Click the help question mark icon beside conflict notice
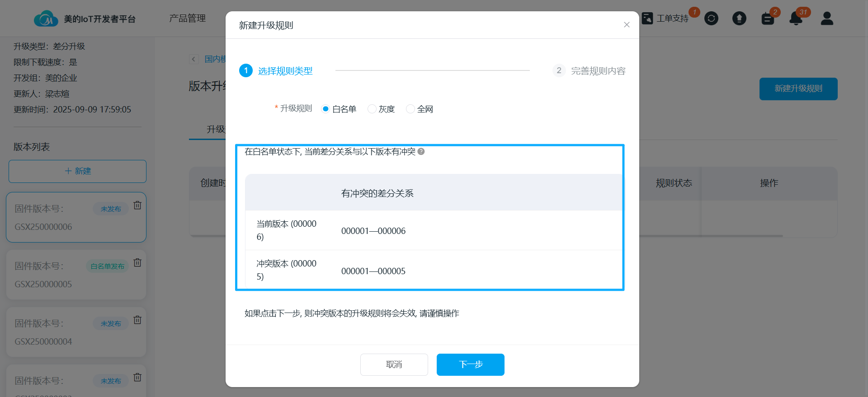This screenshot has height=397, width=868. (421, 152)
